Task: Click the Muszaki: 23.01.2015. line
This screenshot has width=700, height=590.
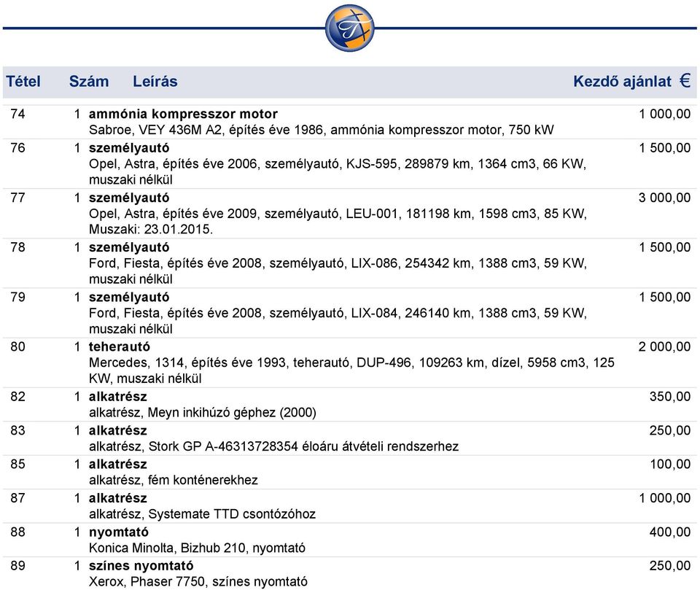Action: click(151, 229)
